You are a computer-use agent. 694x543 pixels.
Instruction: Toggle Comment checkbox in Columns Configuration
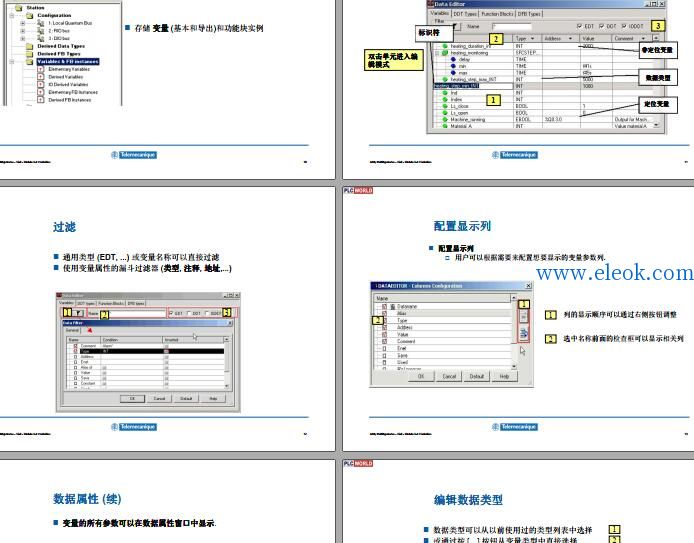coord(384,341)
